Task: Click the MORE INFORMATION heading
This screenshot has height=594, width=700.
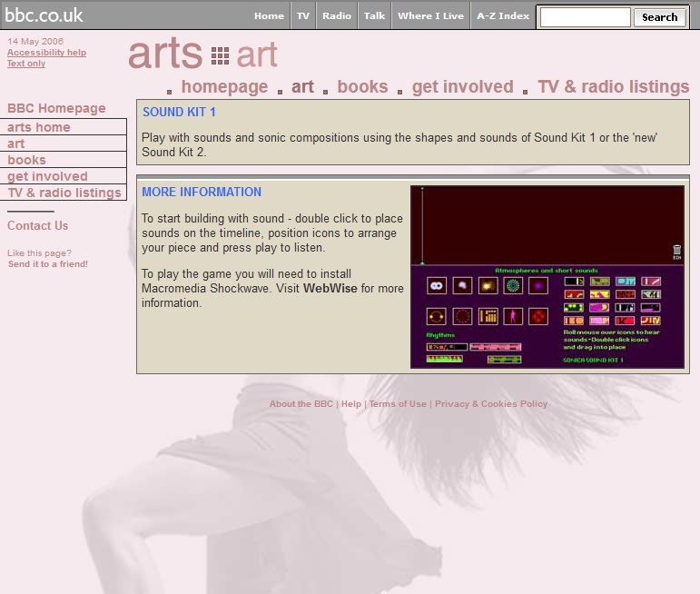Action: click(x=202, y=192)
